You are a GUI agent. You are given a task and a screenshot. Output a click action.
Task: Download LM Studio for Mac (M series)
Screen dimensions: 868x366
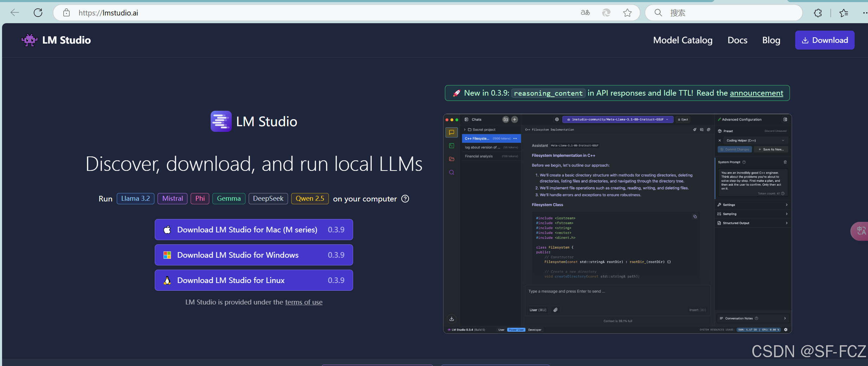[254, 230]
